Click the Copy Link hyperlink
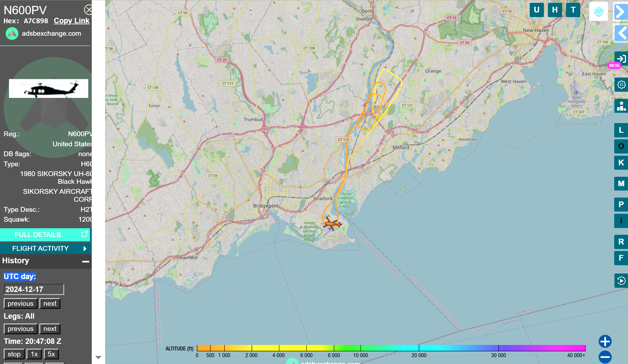 tap(72, 21)
